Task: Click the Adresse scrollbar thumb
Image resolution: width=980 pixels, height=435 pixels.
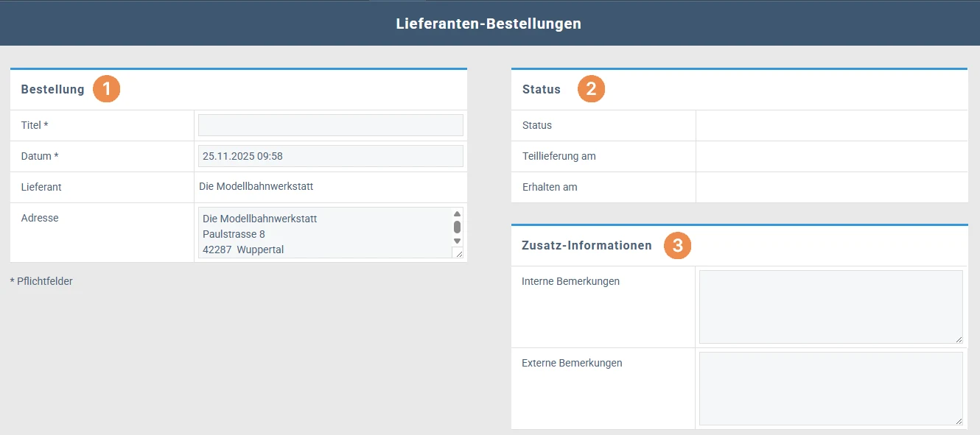Action: click(x=457, y=227)
